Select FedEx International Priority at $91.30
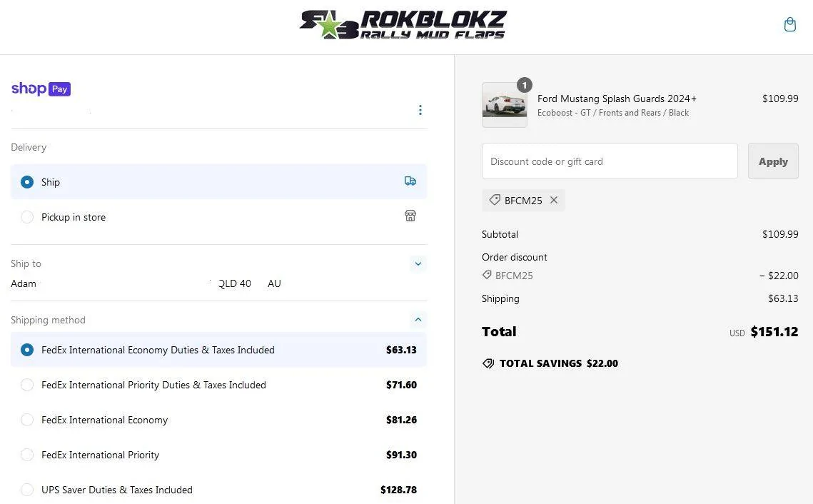The width and height of the screenshot is (813, 504). (218, 455)
